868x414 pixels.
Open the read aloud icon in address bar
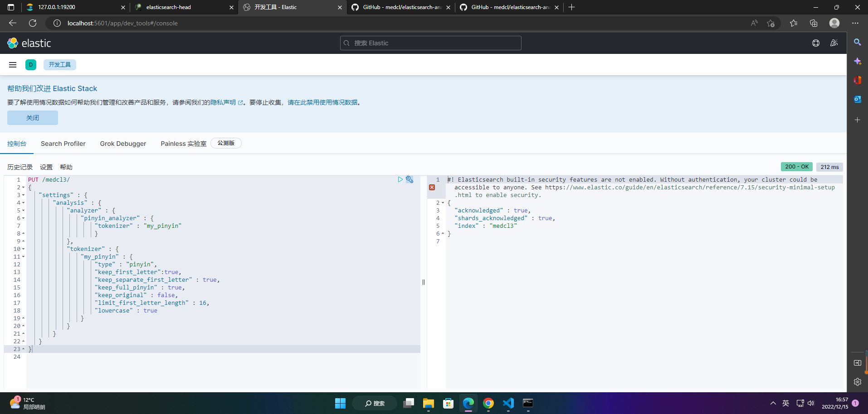[754, 23]
